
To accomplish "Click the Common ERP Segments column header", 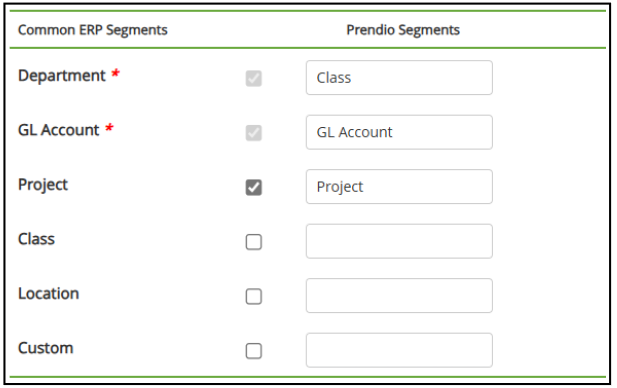I will (x=93, y=30).
